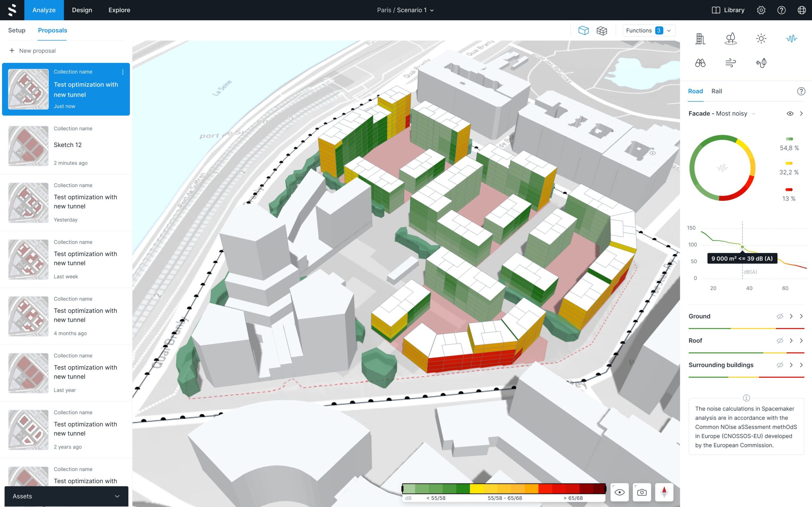Click the binoculars view analysis icon

point(700,63)
